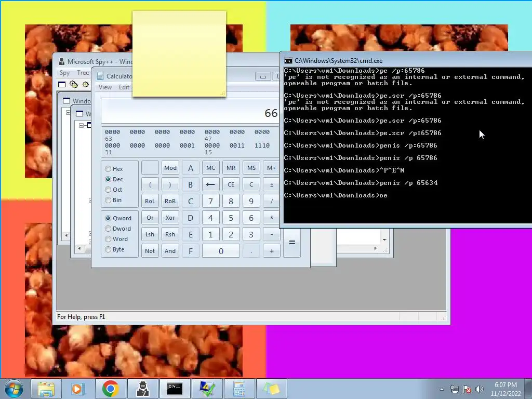Click the volume speaker tray icon
532x399 pixels.
(x=480, y=389)
